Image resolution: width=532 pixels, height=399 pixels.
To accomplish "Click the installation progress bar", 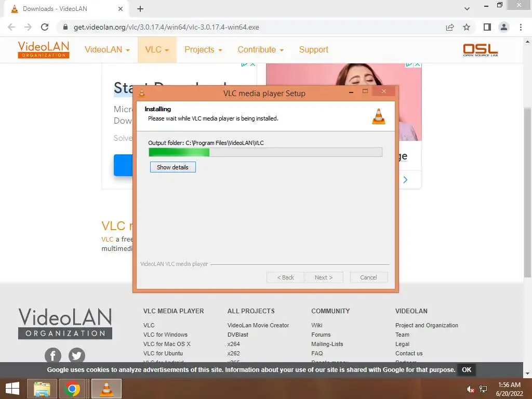I will (265, 152).
